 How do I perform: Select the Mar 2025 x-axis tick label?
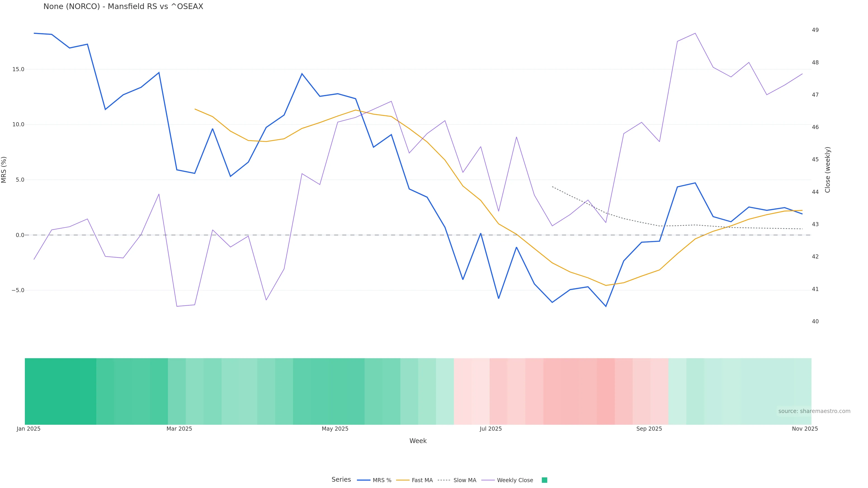click(179, 429)
